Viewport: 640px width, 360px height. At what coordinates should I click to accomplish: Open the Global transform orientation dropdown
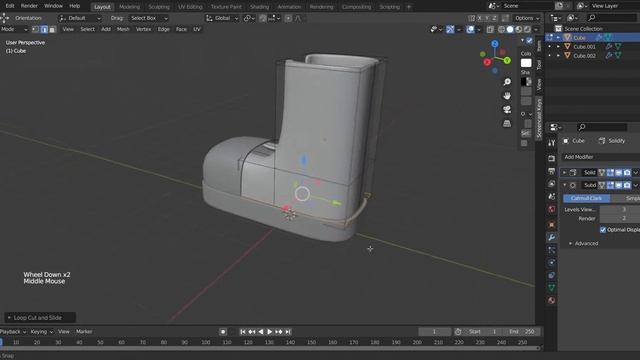[x=222, y=18]
